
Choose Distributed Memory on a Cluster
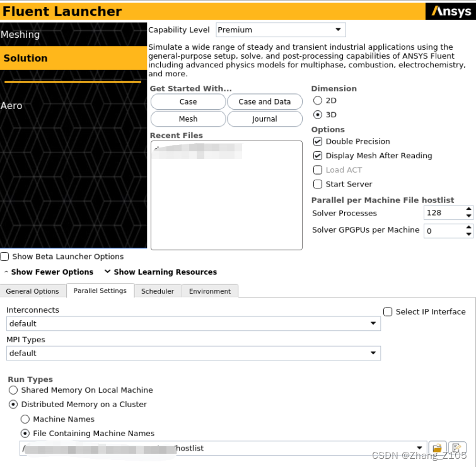coord(13,405)
